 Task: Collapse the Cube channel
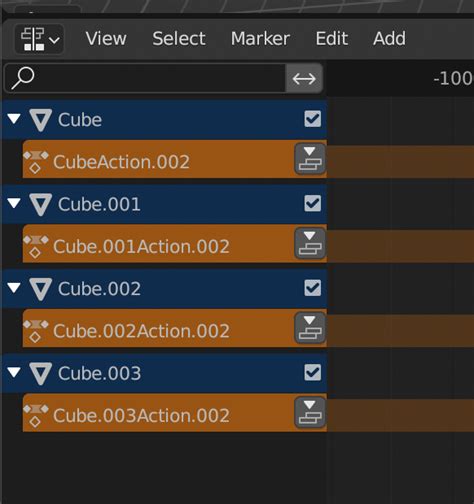click(14, 119)
